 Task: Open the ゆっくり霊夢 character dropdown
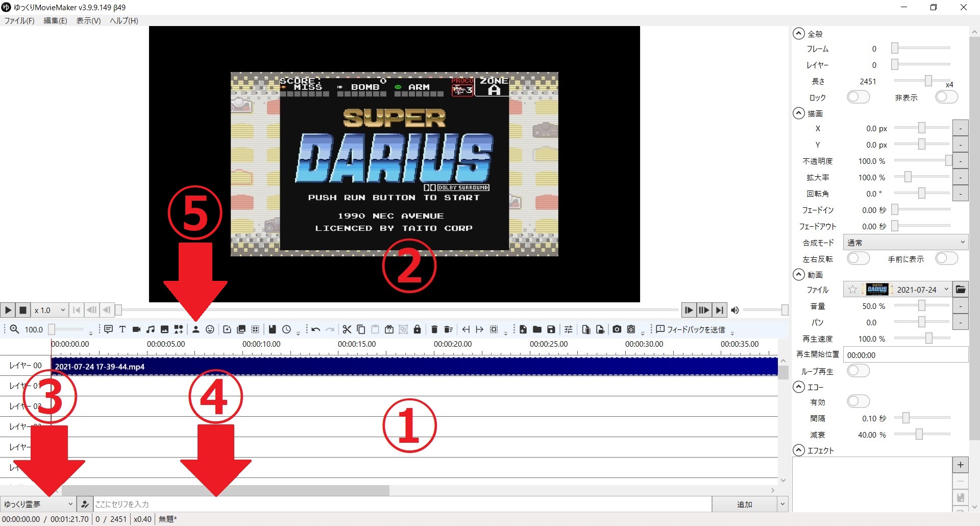point(38,504)
